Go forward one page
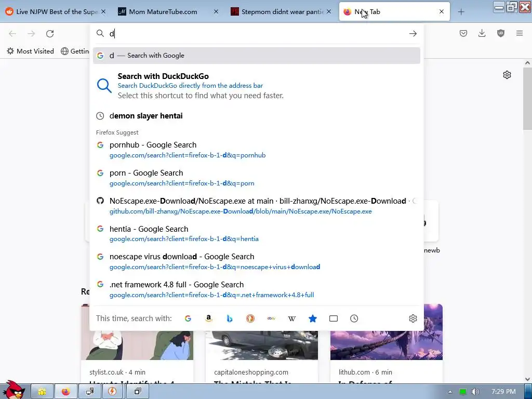 31,34
